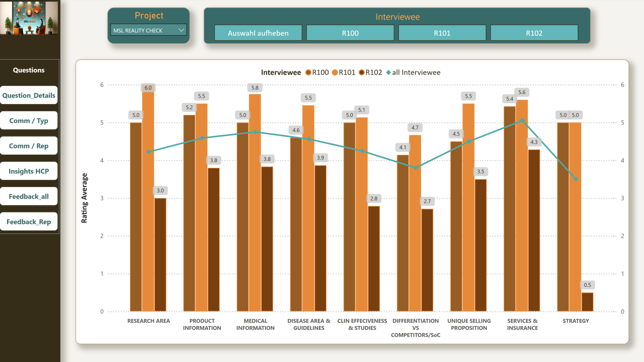Screen dimensions: 644x362
Task: Click the line marker above STRATEGY
Action: (576, 179)
